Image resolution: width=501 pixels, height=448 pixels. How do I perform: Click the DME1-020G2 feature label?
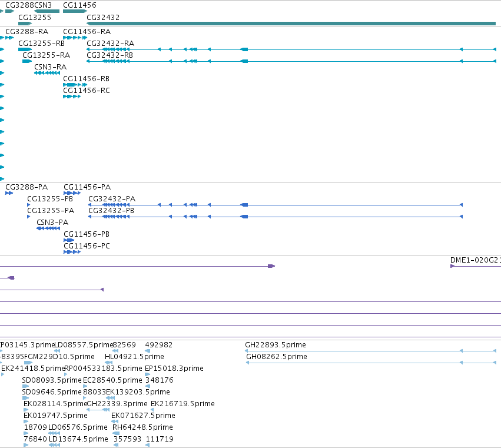476,260
